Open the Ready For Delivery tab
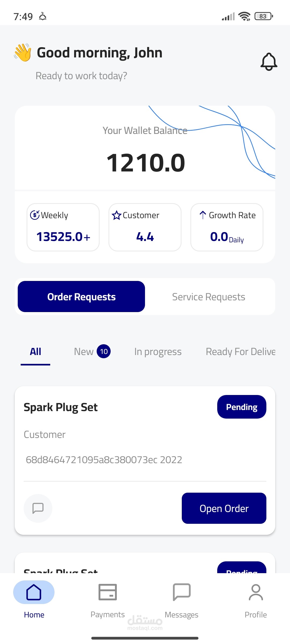Image resolution: width=290 pixels, height=644 pixels. (x=240, y=352)
